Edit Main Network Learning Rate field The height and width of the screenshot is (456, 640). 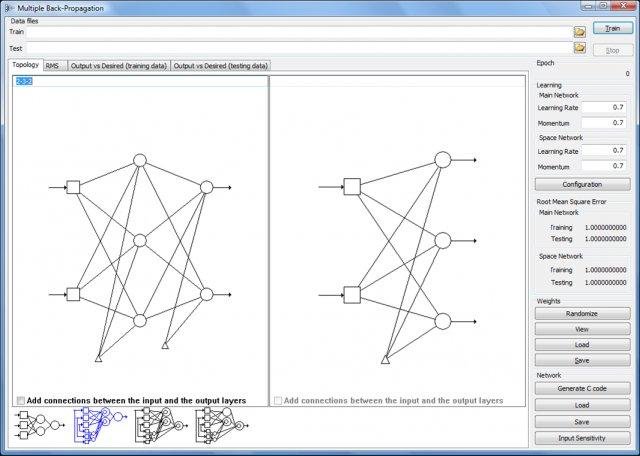tap(604, 107)
